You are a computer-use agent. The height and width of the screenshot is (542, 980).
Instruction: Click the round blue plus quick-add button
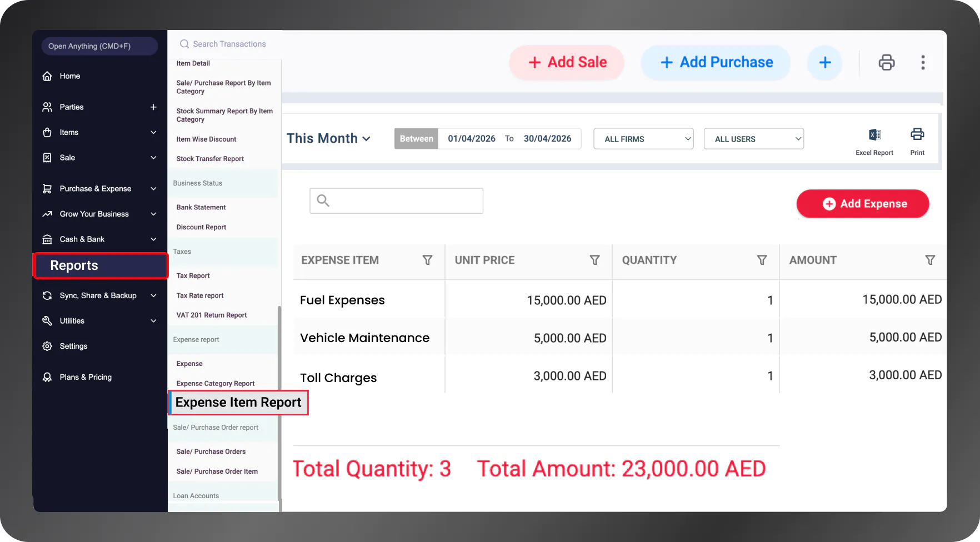pyautogui.click(x=825, y=62)
